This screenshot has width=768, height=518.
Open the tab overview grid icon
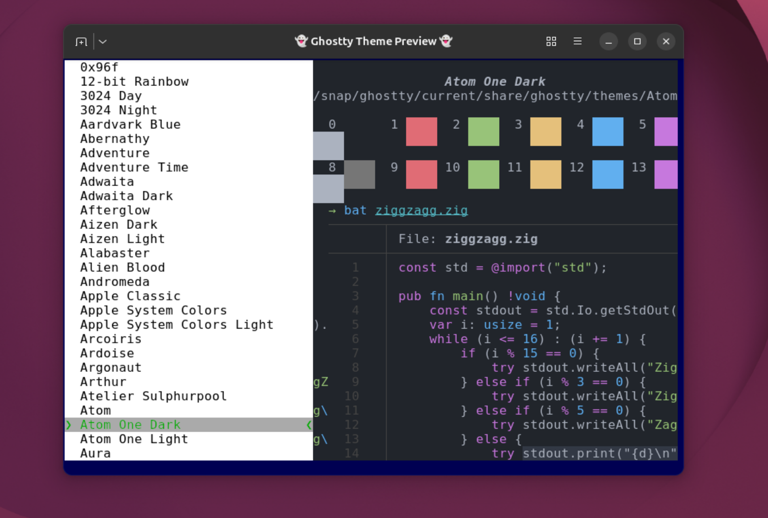[551, 42]
